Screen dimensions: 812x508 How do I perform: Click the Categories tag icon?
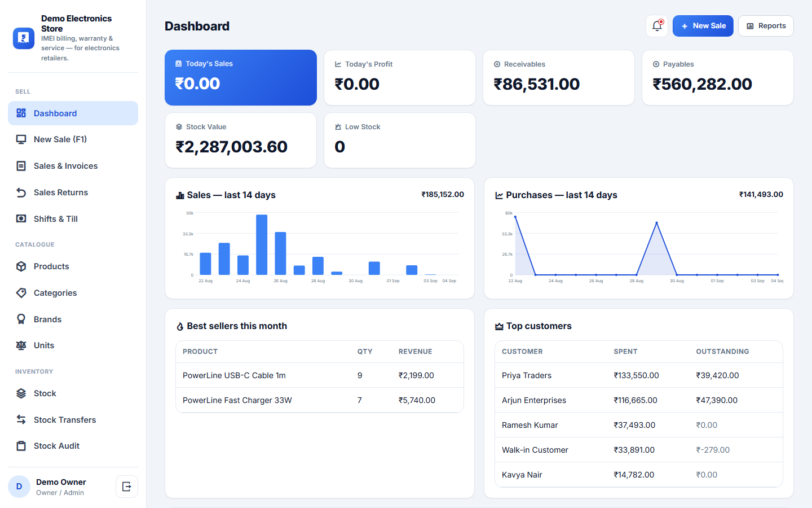(21, 293)
